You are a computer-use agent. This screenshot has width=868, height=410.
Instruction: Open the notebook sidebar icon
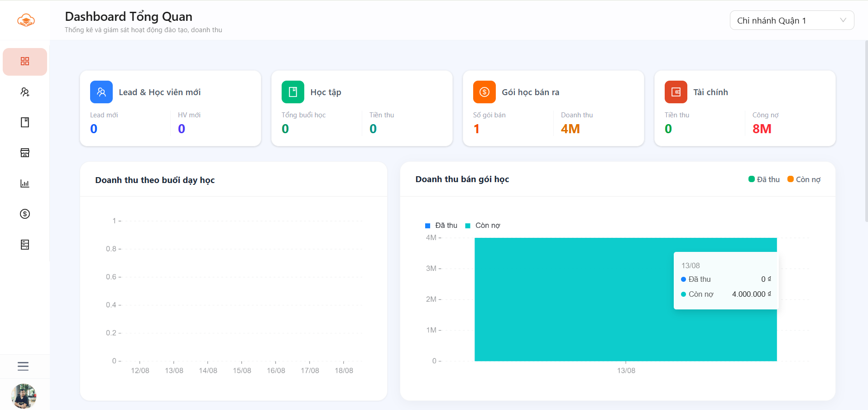pyautogui.click(x=25, y=122)
